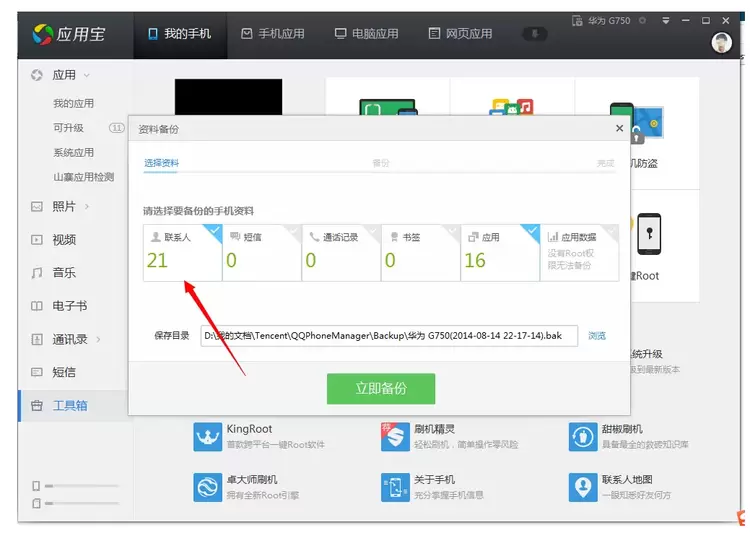750x533 pixels.
Task: Click the 卓大师刷机 icon
Action: tap(208, 487)
